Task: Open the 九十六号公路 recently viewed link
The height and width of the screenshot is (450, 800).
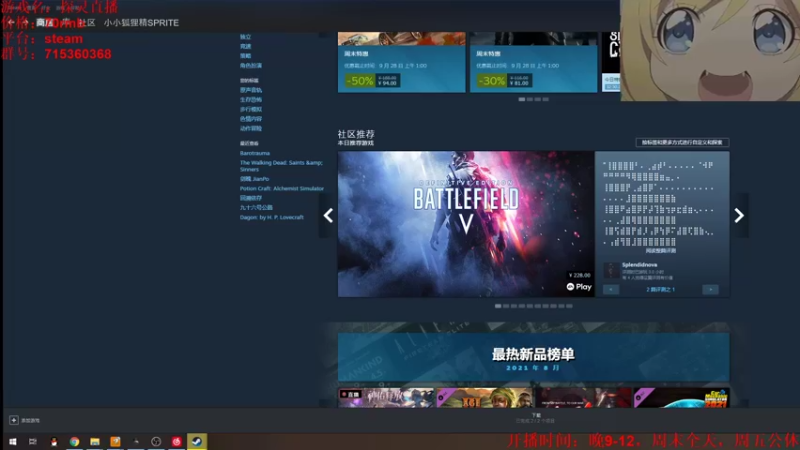Action: [256, 207]
